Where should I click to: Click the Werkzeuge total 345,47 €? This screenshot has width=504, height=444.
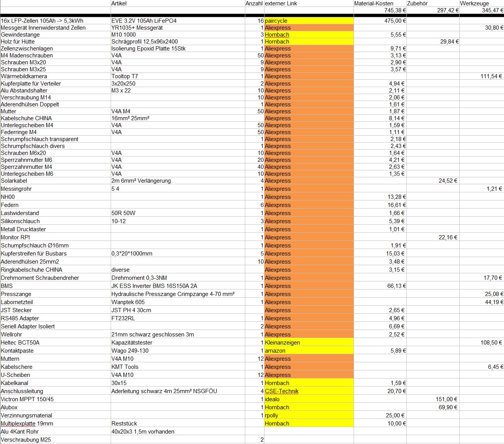pos(482,10)
